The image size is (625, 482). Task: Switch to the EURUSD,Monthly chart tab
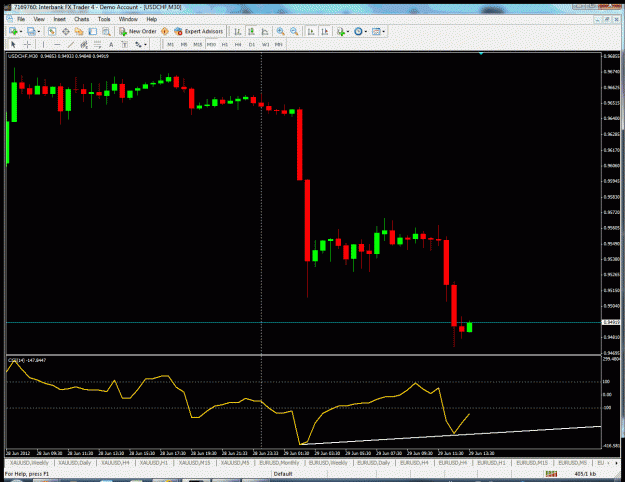279,463
